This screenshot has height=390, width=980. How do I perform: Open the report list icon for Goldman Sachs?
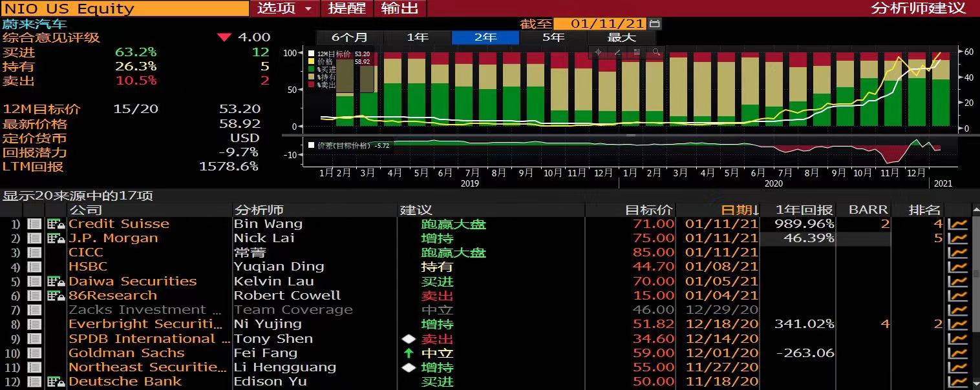[34, 353]
